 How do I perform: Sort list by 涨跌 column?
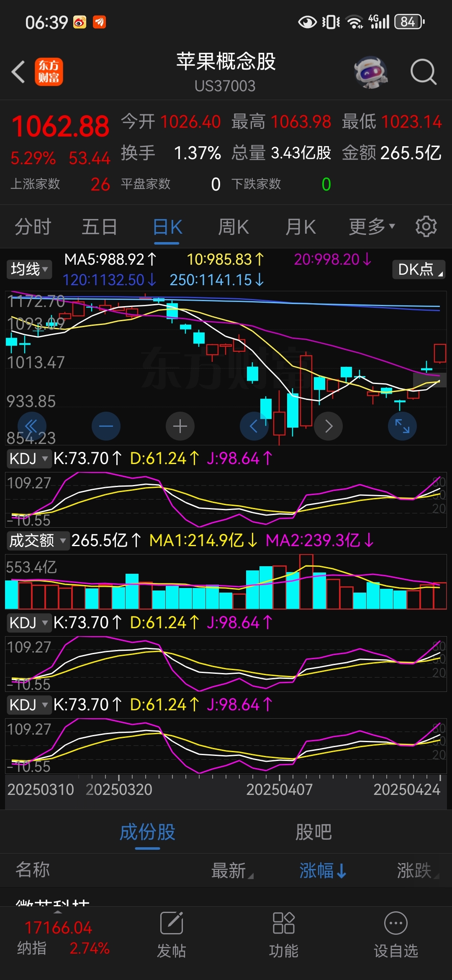point(418,871)
